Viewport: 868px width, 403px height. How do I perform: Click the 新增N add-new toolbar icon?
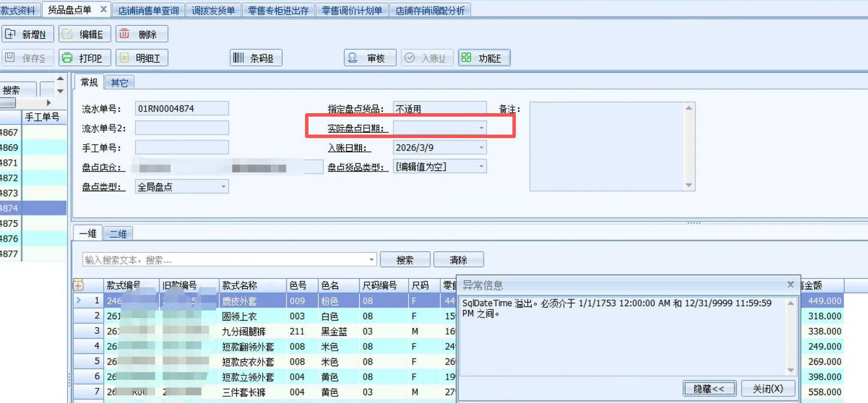click(11, 34)
